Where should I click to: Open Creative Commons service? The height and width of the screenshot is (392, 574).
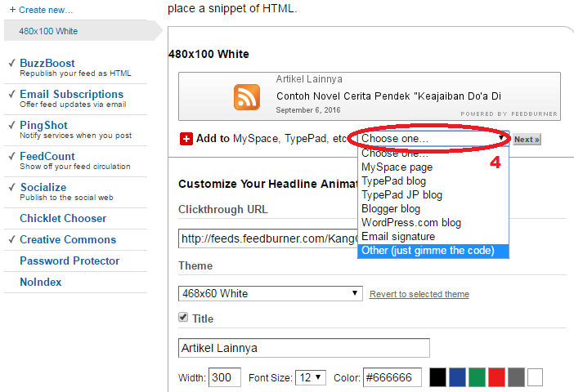[68, 239]
